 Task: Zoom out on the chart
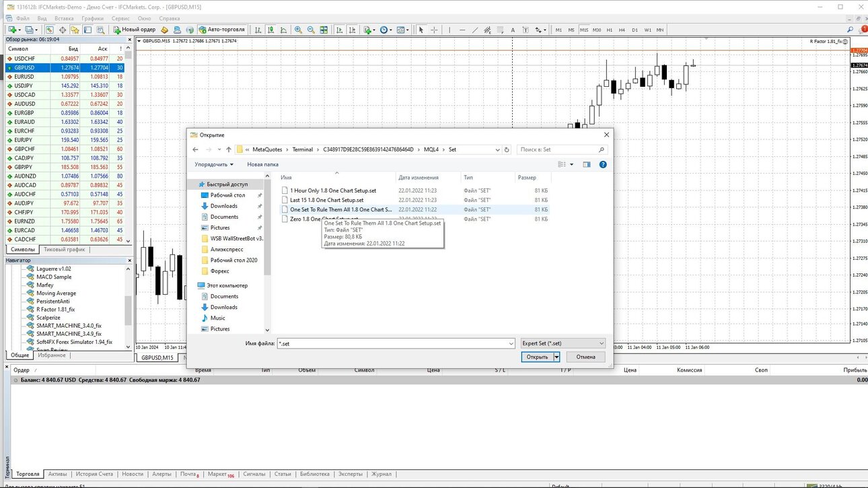(311, 30)
